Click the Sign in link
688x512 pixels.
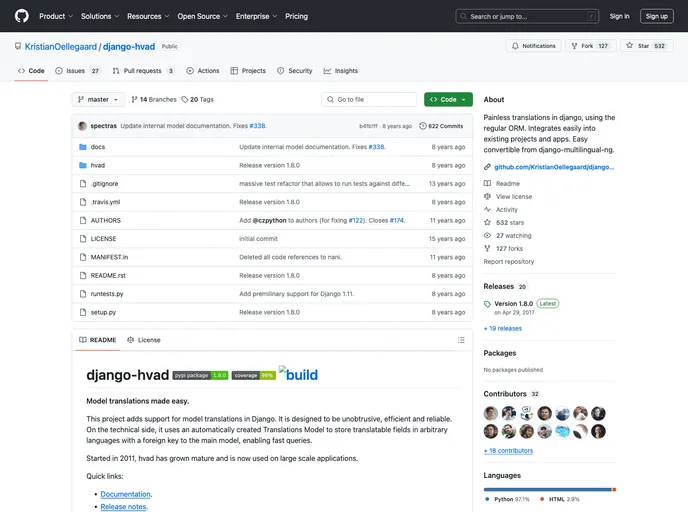click(x=619, y=16)
